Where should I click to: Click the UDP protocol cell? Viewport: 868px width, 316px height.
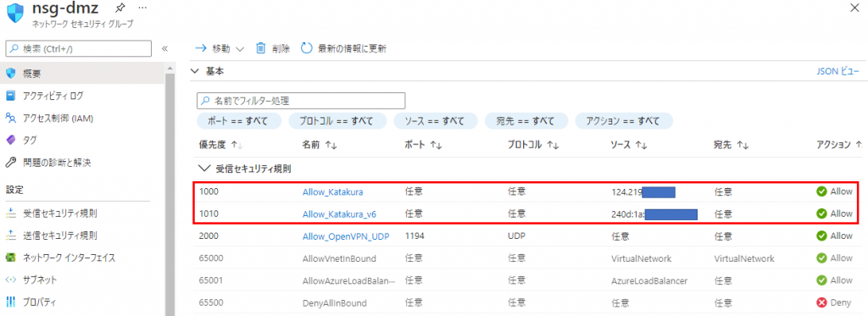coord(516,236)
